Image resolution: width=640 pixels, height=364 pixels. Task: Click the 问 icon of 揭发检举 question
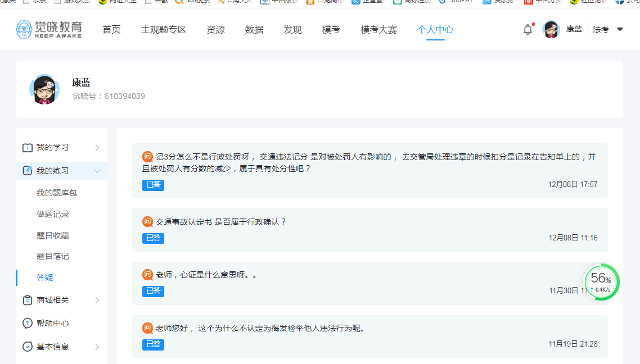coord(147,328)
